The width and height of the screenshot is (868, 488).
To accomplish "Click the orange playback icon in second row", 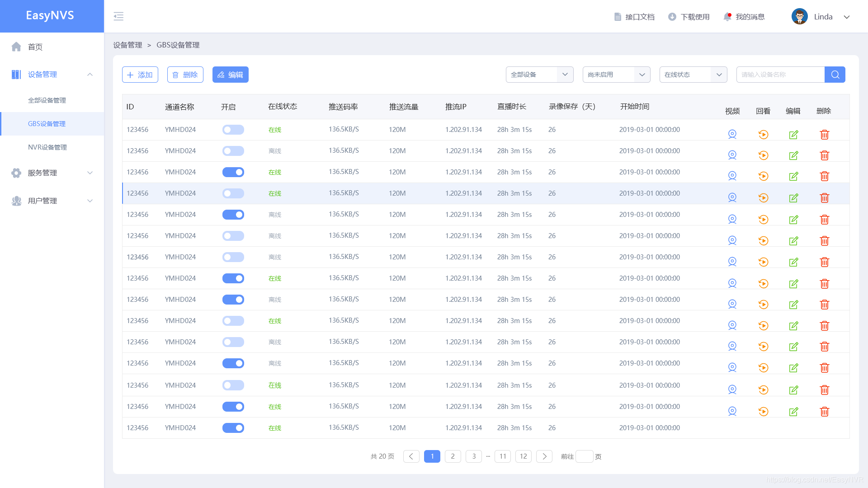I will tap(763, 155).
